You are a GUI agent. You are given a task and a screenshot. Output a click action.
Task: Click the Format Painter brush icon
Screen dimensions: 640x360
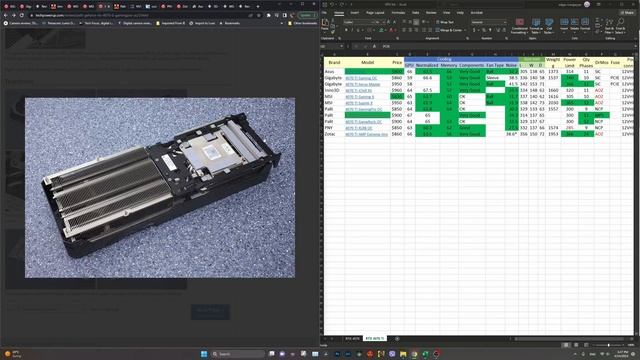[x=333, y=32]
